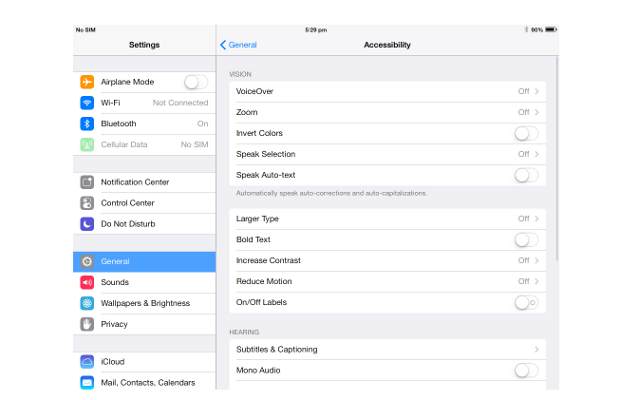Tap the battery icon in status bar
Viewport: 620px width, 400px height.
(x=551, y=30)
